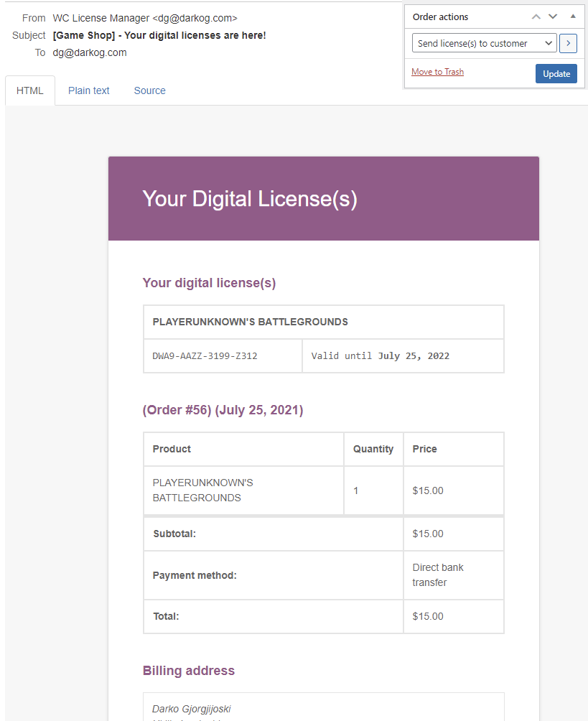Viewport: 588px width, 721px height.
Task: Click the To recipient address dg@darkog.com
Action: (90, 52)
